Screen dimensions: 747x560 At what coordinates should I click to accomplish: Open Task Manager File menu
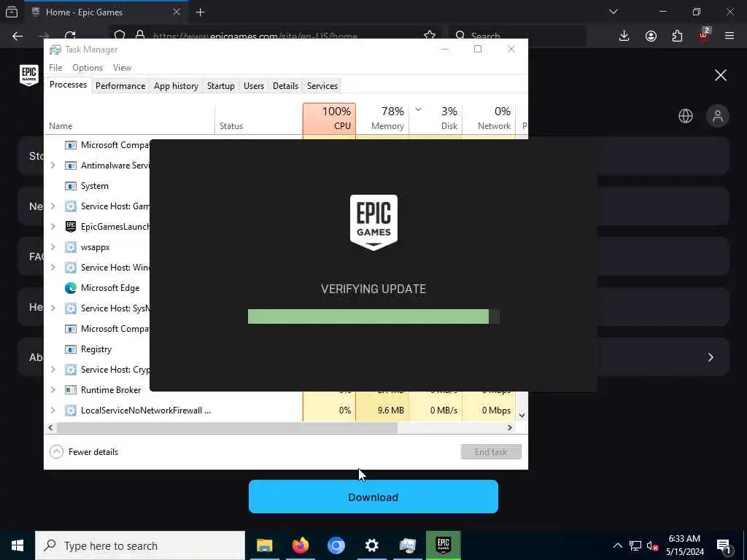(x=55, y=68)
